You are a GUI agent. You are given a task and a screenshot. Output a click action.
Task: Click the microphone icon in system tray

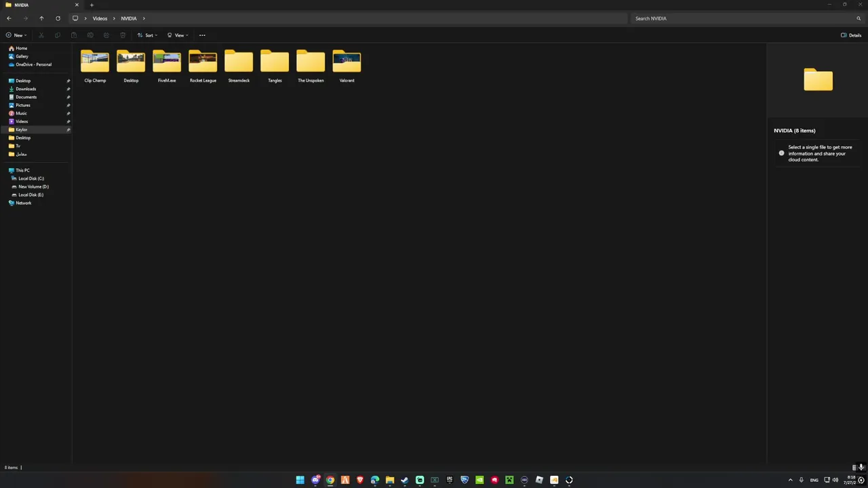(802, 480)
